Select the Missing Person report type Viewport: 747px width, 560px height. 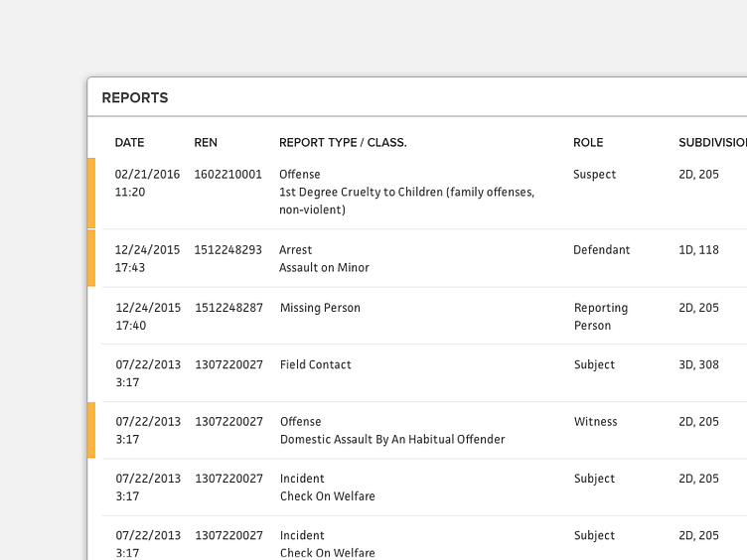(320, 308)
